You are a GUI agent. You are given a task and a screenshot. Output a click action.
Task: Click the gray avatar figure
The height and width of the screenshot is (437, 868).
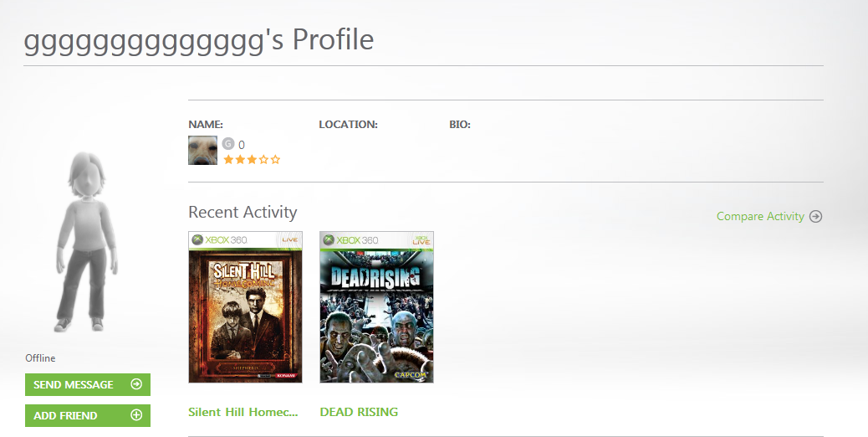[x=81, y=243]
